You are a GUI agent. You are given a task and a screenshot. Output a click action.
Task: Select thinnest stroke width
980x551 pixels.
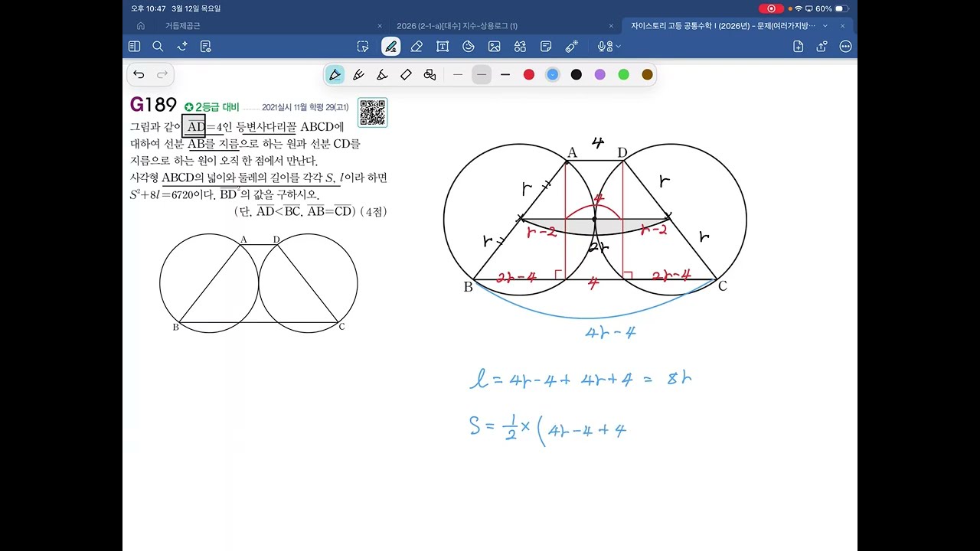point(458,74)
